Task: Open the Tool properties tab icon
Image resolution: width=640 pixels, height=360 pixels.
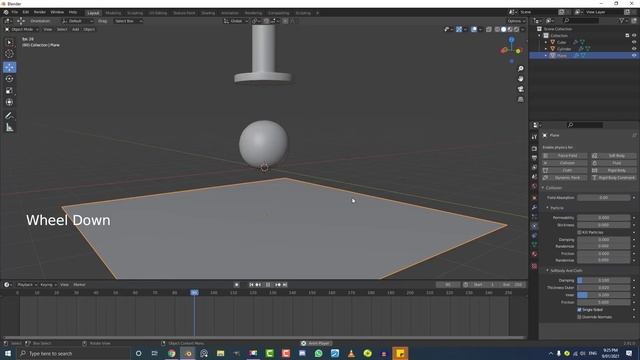Action: click(x=534, y=137)
